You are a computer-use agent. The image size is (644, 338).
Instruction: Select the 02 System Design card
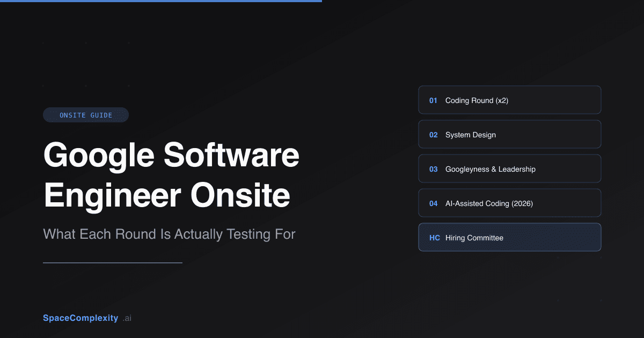510,135
